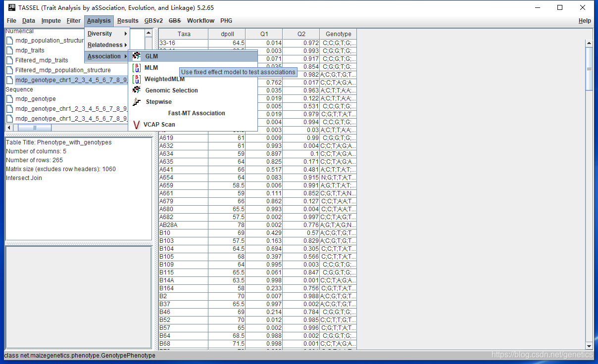This screenshot has height=364, width=598.
Task: Click taxa cell A654
Action: (184, 178)
